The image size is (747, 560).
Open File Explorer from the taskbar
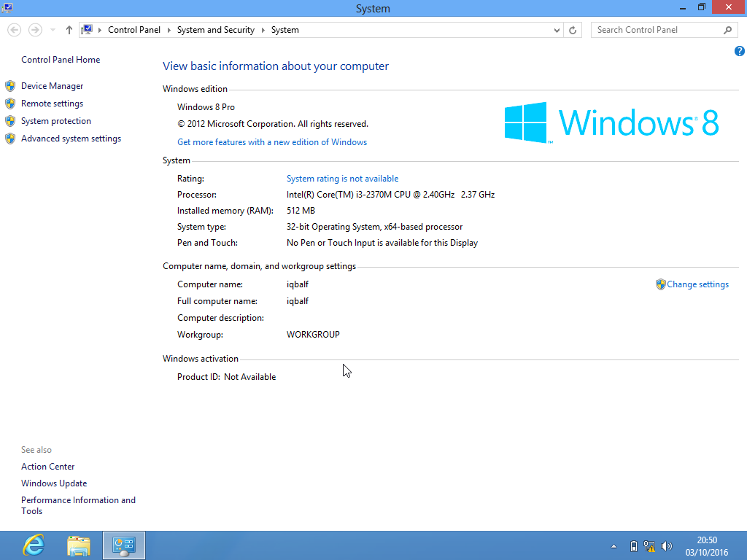(x=79, y=545)
